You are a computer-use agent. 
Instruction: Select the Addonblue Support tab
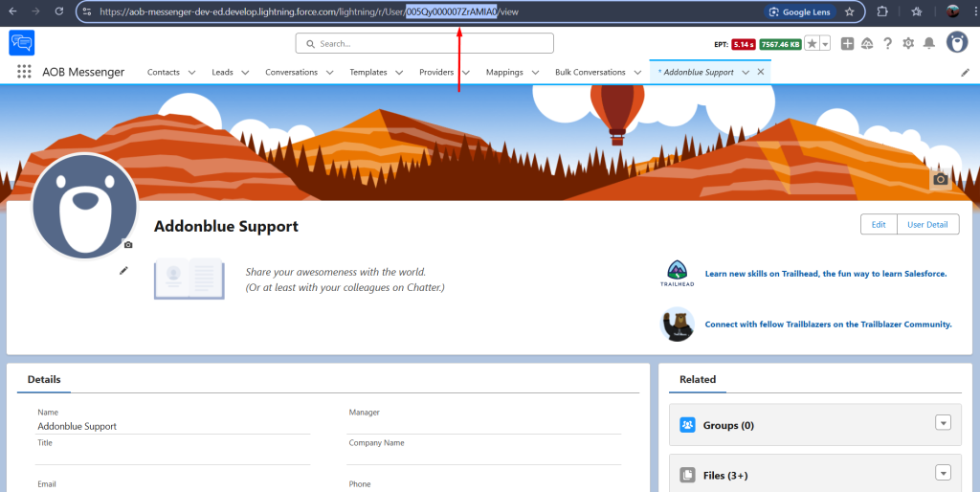click(x=696, y=73)
